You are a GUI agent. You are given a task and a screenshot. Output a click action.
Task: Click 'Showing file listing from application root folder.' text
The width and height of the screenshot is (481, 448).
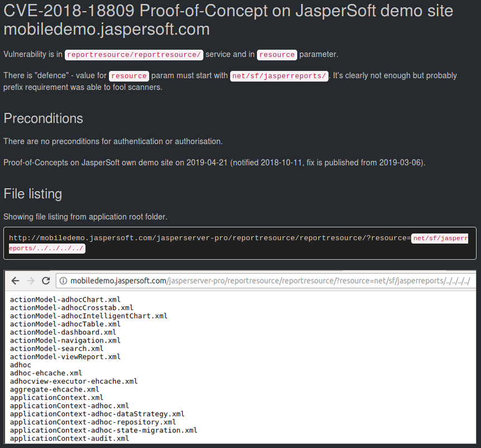pyautogui.click(x=85, y=217)
